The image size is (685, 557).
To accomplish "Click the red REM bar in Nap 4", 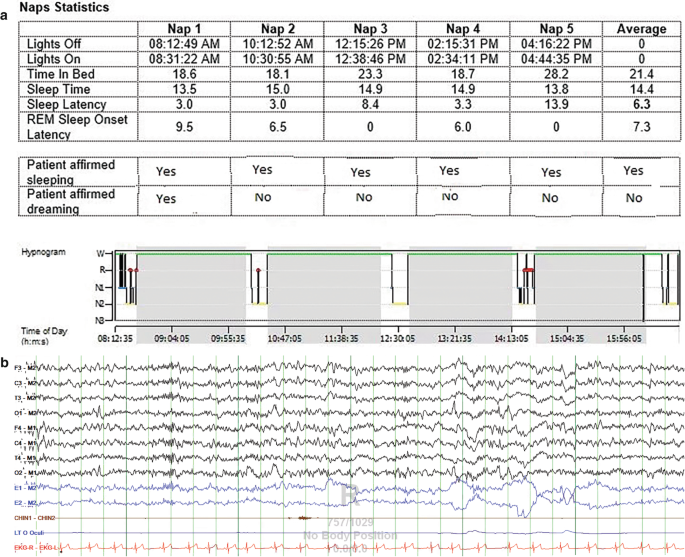I will point(527,270).
